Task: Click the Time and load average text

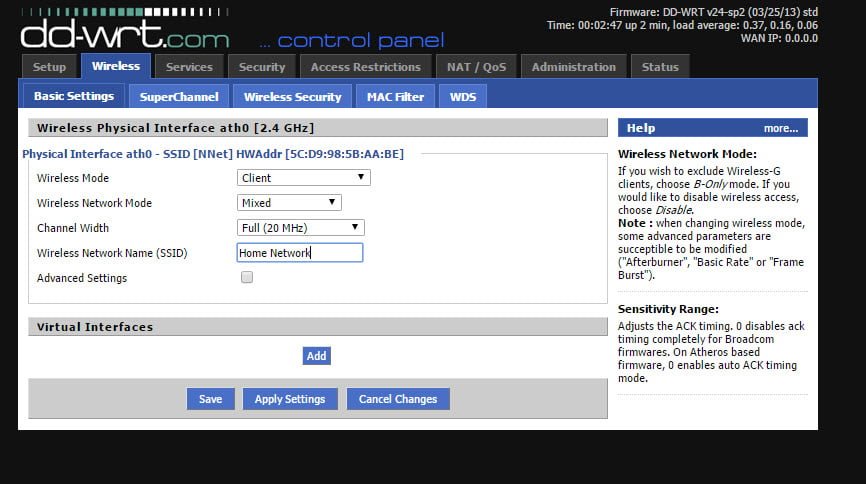Action: 683,25
